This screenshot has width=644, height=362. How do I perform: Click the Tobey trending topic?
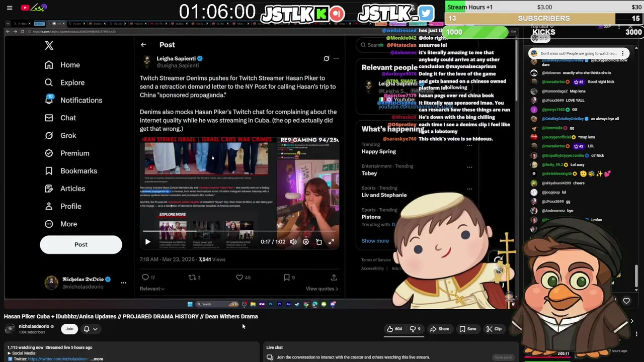pyautogui.click(x=369, y=173)
